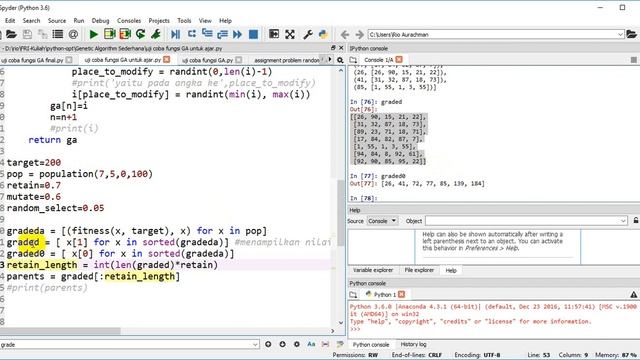Browse tabs in IPython console
Image resolution: width=640 pixels, height=360 pixels.
[x=353, y=60]
